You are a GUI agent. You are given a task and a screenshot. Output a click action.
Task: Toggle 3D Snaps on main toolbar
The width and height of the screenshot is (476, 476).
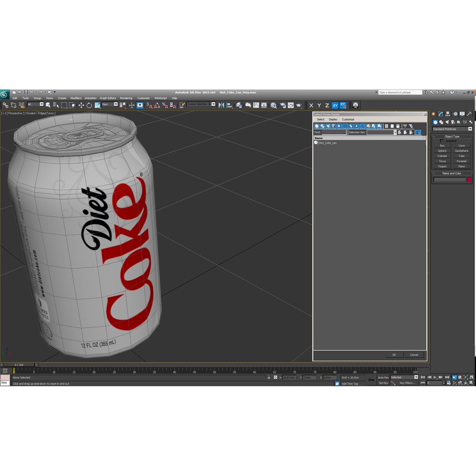coord(149,105)
